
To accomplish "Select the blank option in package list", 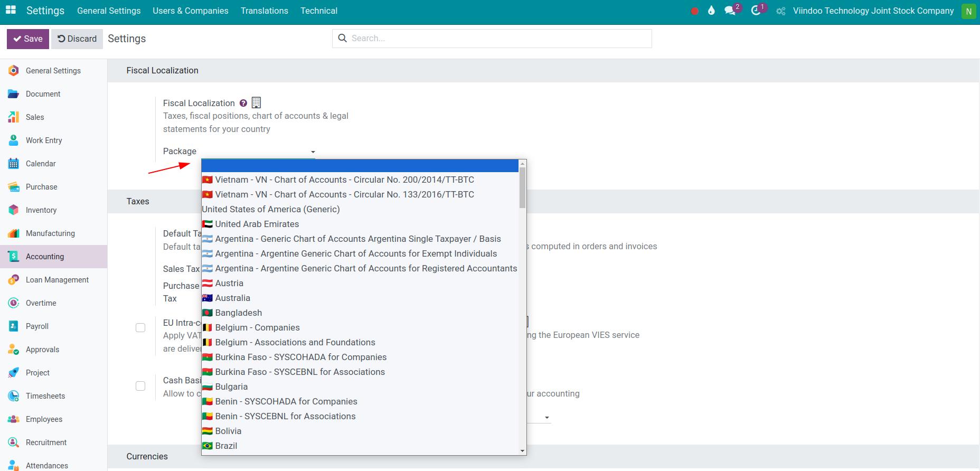I will (x=360, y=166).
